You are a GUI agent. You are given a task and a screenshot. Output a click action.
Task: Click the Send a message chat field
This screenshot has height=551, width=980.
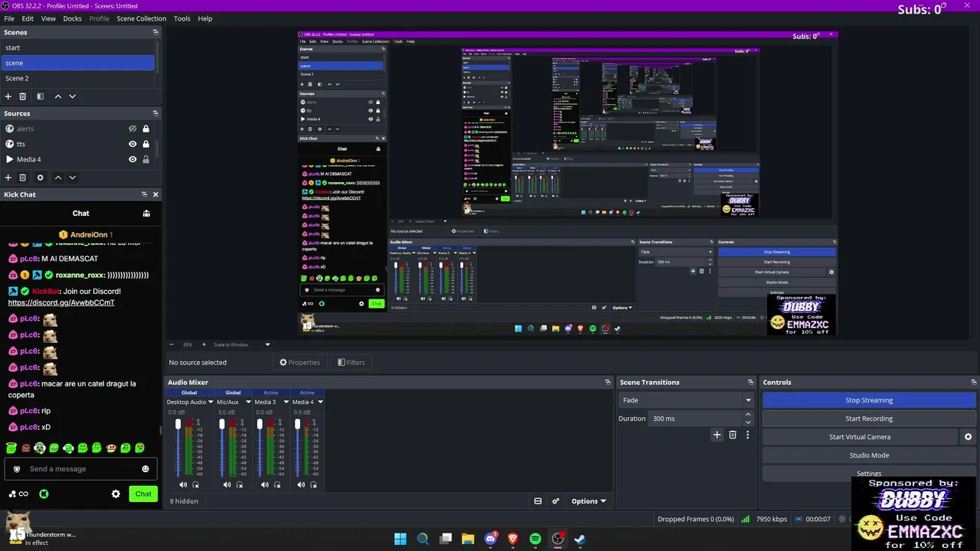click(80, 469)
